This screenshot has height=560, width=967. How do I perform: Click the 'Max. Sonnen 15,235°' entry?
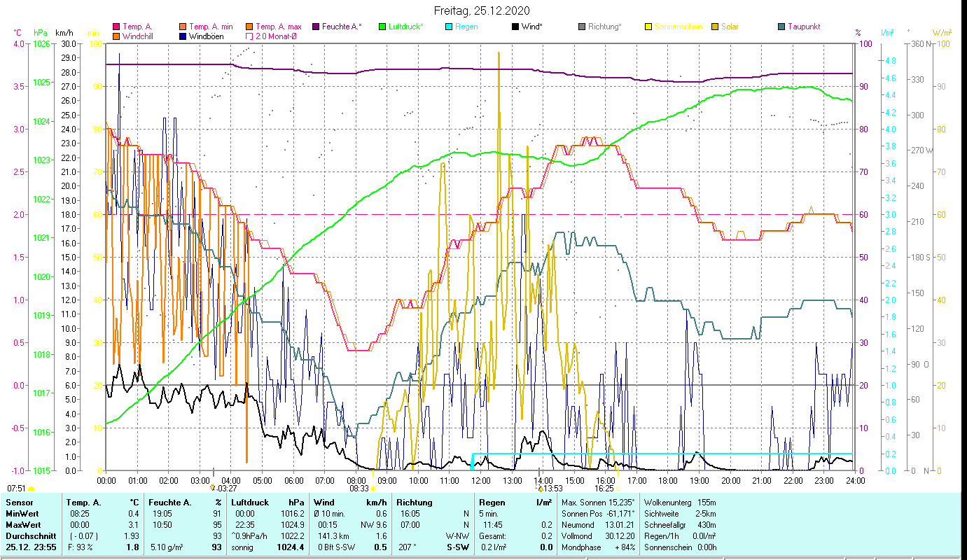click(x=598, y=503)
